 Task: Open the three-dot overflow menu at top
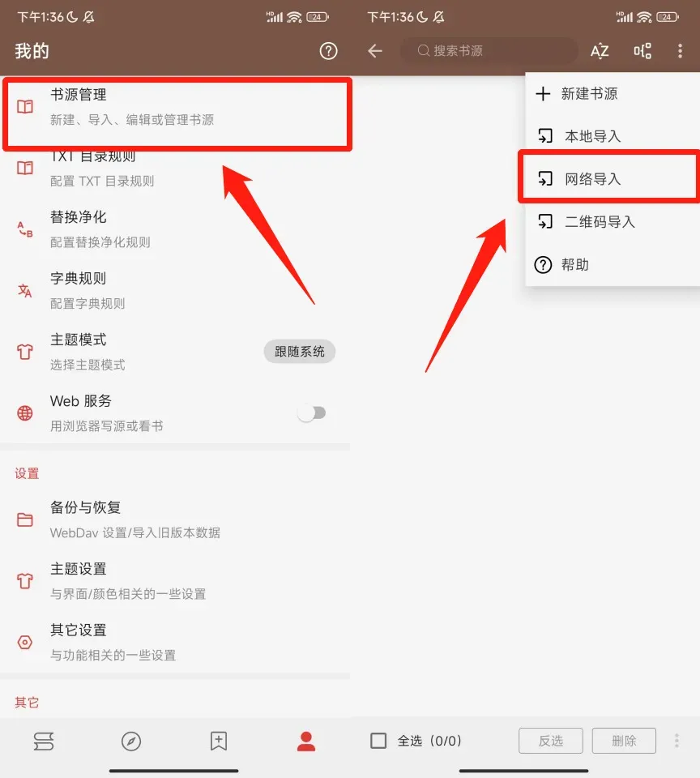tap(681, 50)
